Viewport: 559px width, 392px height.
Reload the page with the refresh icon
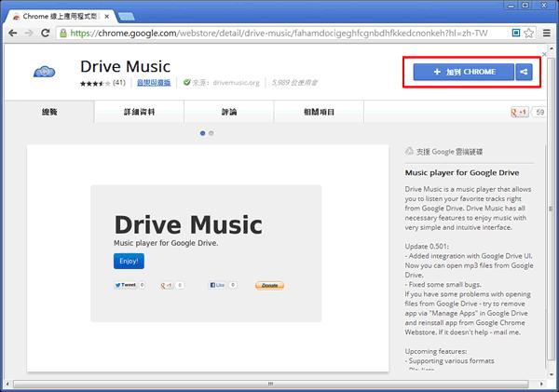(45, 34)
